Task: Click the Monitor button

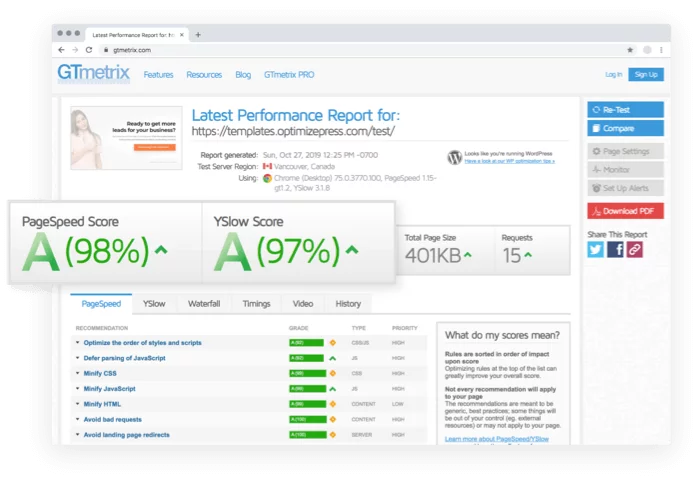Action: pos(625,170)
